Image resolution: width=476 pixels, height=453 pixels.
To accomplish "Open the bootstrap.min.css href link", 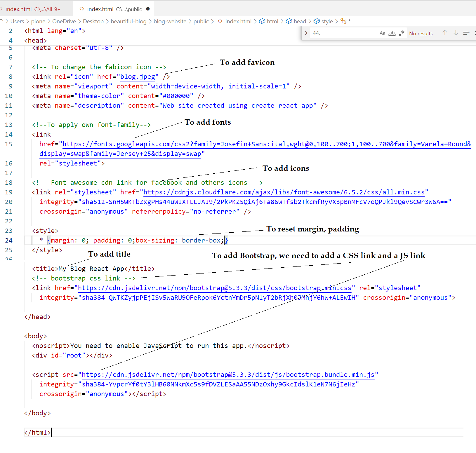I will (215, 288).
